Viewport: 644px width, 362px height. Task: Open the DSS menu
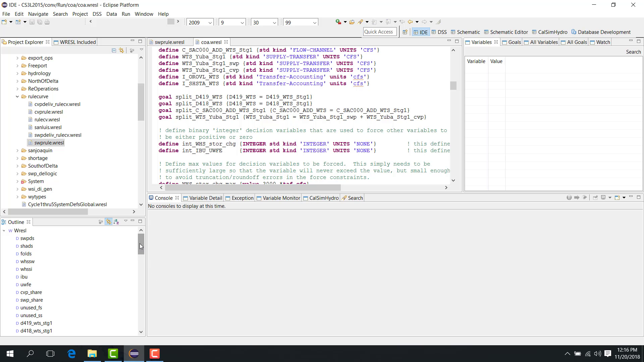[97, 14]
